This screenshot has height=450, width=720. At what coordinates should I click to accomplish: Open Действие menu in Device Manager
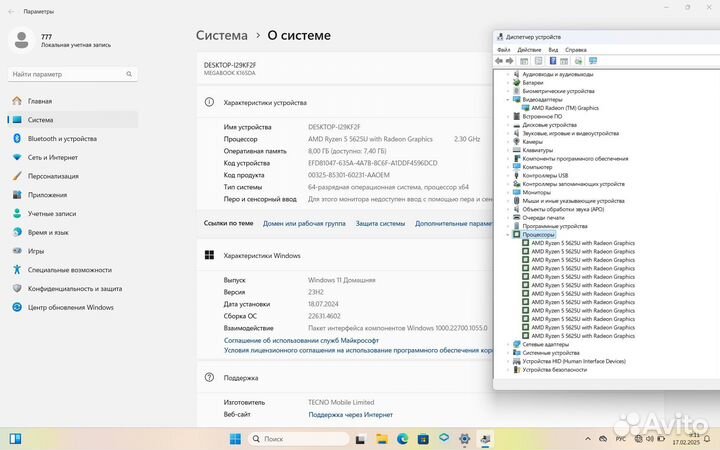529,50
